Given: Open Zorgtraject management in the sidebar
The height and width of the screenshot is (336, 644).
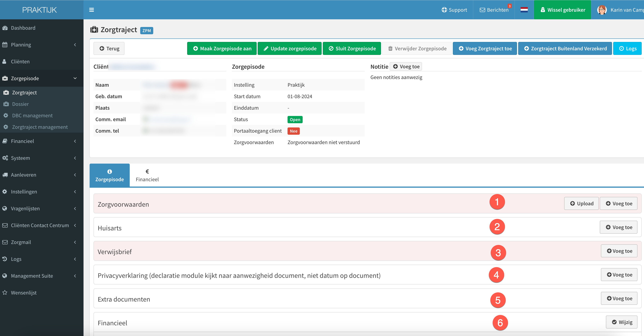Looking at the screenshot, I should (x=42, y=127).
